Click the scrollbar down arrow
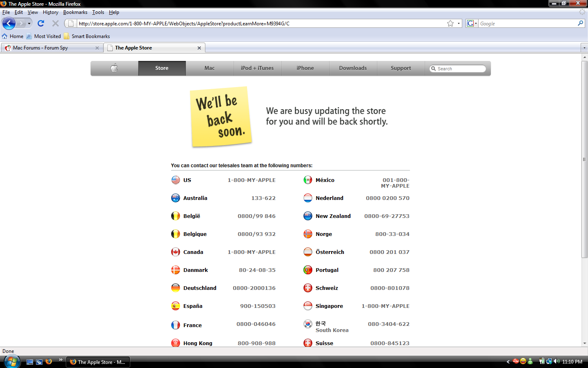This screenshot has width=588, height=368. tap(584, 343)
